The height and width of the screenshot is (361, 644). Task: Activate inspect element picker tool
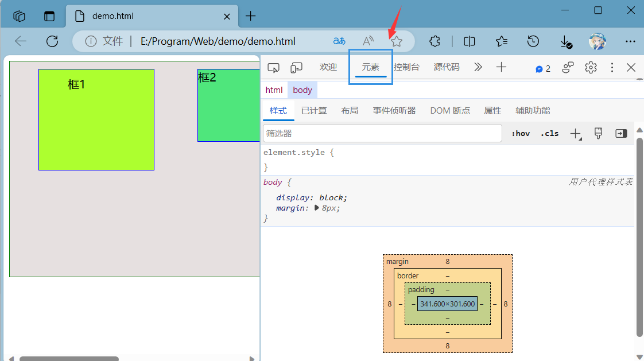click(x=273, y=67)
